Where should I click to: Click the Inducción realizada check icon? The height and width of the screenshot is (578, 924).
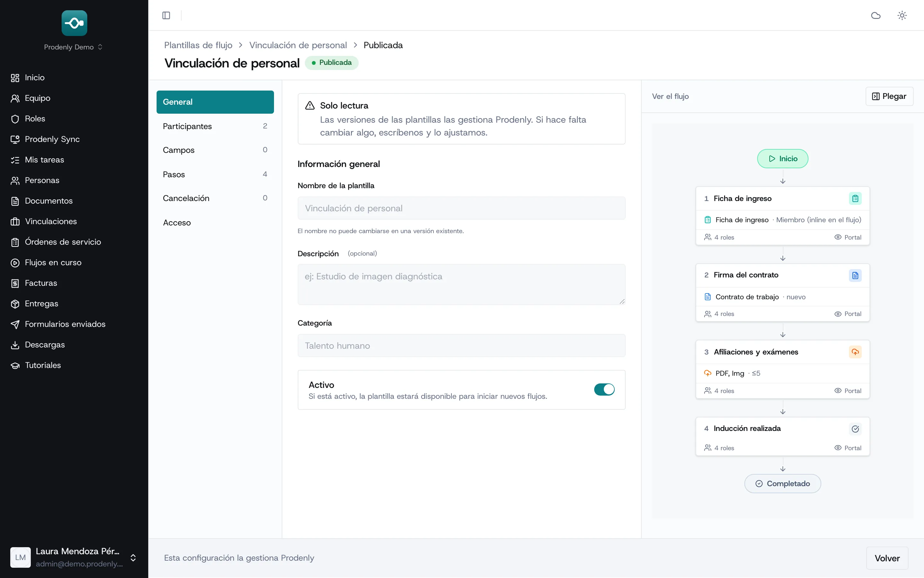[x=855, y=429]
